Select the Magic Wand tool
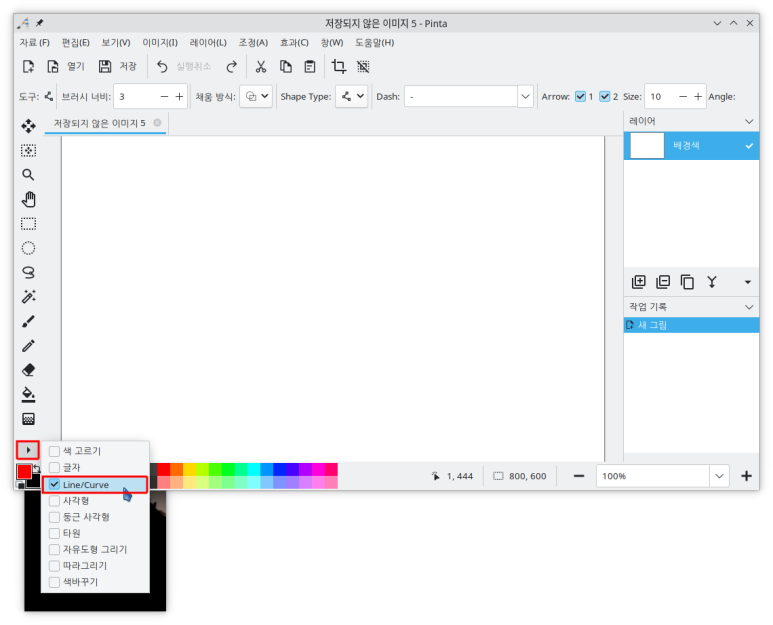The height and width of the screenshot is (625, 773). click(x=28, y=297)
